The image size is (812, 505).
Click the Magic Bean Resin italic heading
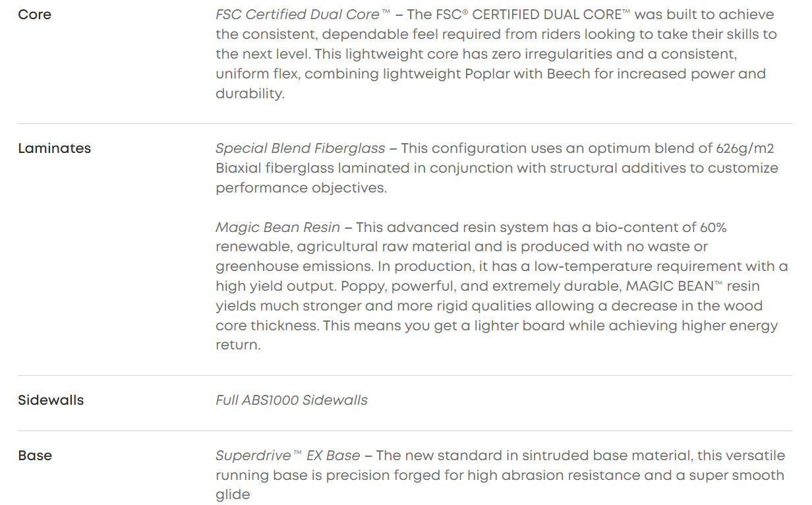pyautogui.click(x=277, y=227)
